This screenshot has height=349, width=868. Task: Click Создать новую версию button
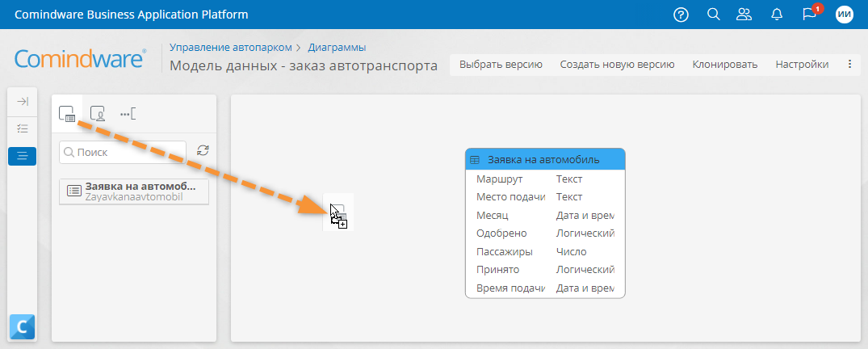617,65
